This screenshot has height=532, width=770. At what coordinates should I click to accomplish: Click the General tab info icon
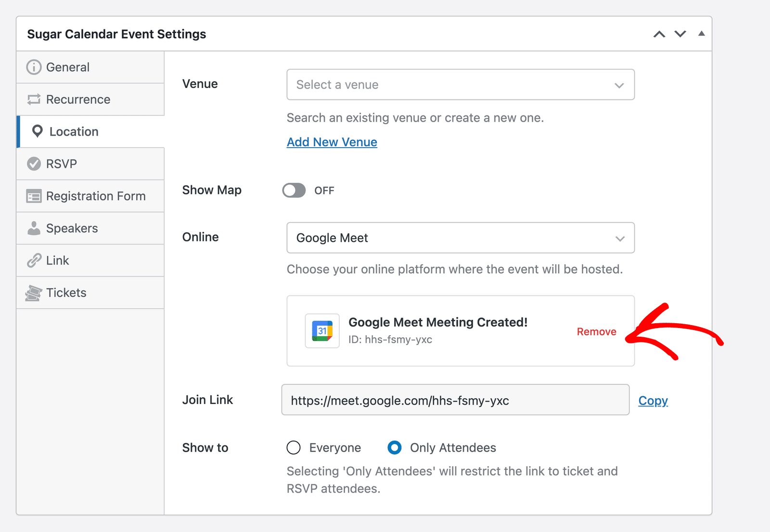[x=34, y=67]
